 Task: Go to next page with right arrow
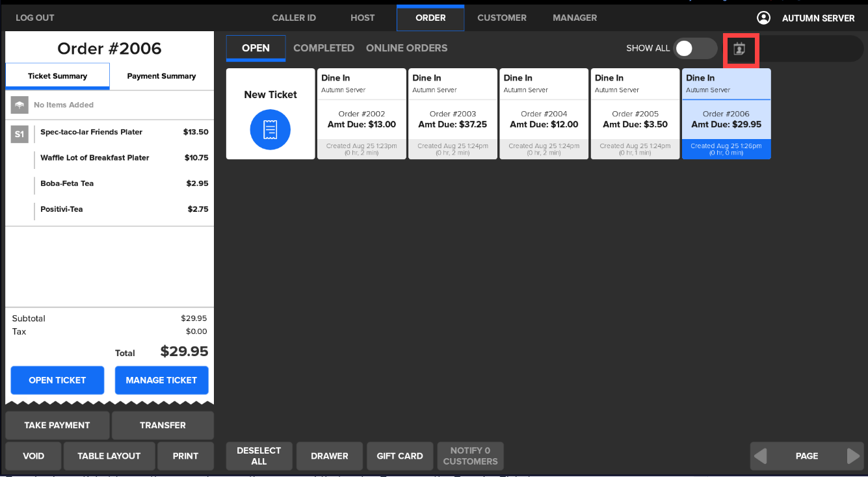click(853, 456)
